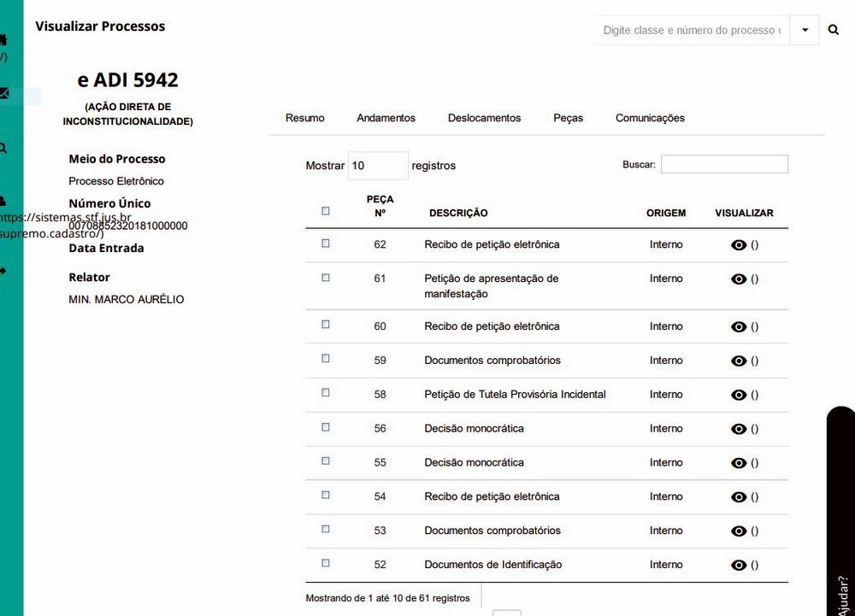855x616 pixels.
Task: Sort the table by the Descrição column header
Action: pos(458,213)
